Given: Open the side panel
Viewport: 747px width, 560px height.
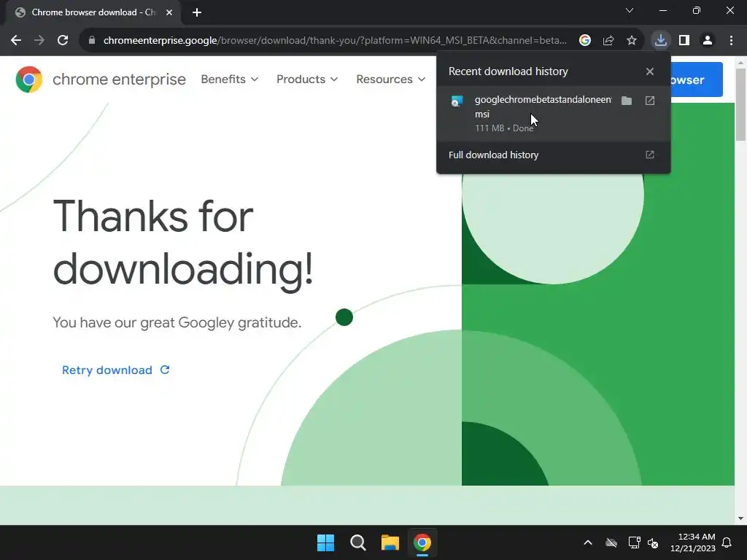Looking at the screenshot, I should coord(684,41).
